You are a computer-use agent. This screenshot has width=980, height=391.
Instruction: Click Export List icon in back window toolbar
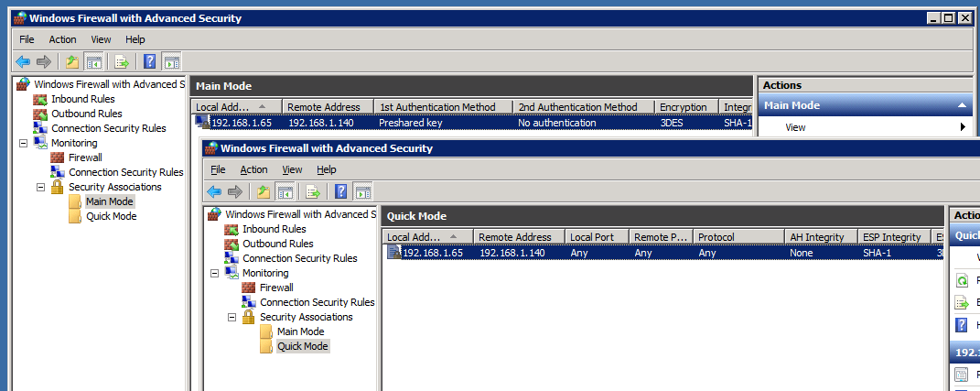click(122, 61)
